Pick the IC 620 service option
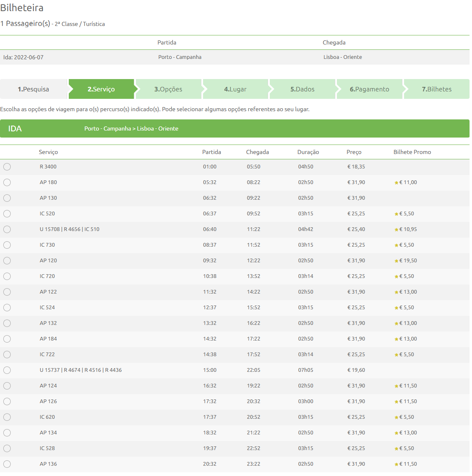 click(x=7, y=417)
